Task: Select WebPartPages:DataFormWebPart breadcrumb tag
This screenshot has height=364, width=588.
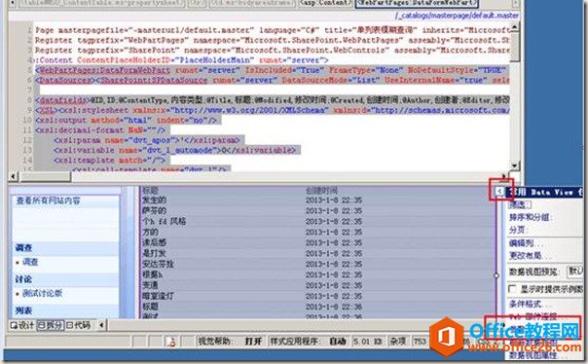Action: click(417, 3)
